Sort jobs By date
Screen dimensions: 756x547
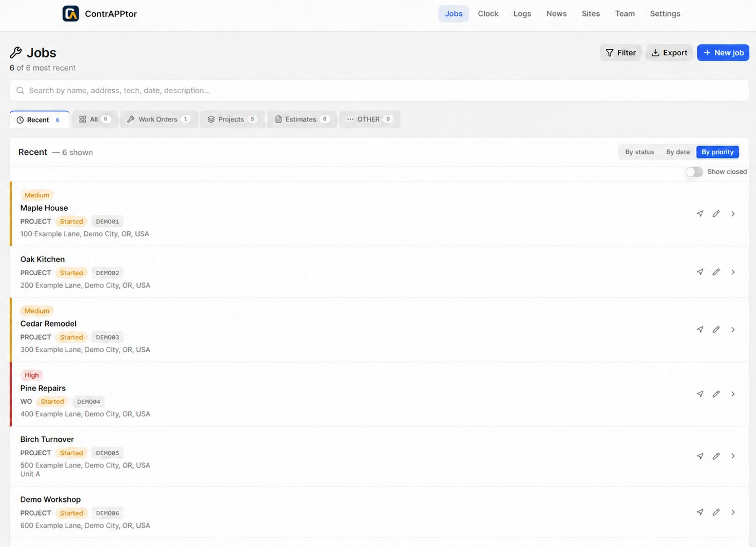pyautogui.click(x=678, y=152)
